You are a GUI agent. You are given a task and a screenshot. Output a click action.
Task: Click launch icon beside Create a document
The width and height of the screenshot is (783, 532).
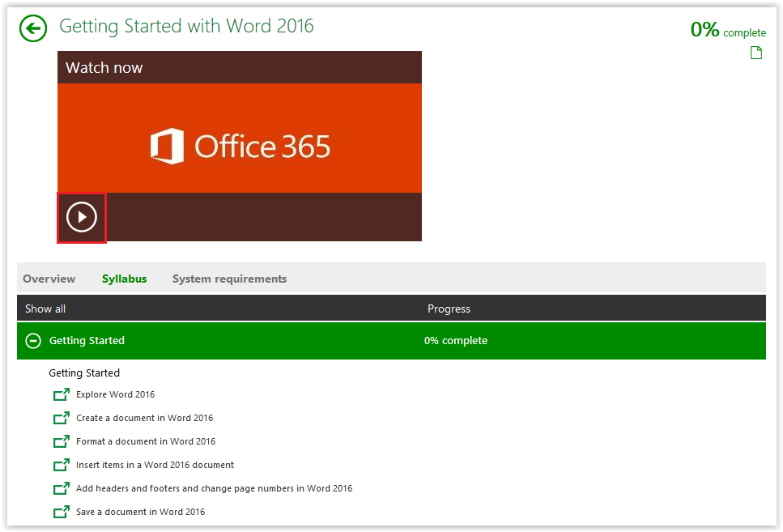pyautogui.click(x=62, y=418)
